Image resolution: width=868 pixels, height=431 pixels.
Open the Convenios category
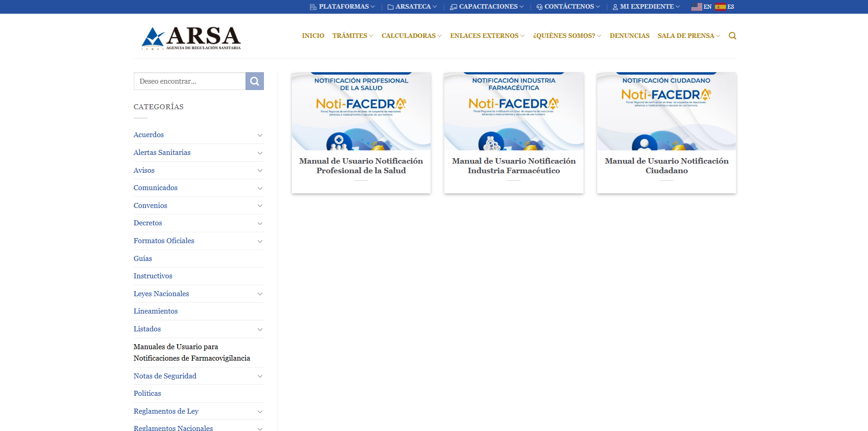coord(150,206)
